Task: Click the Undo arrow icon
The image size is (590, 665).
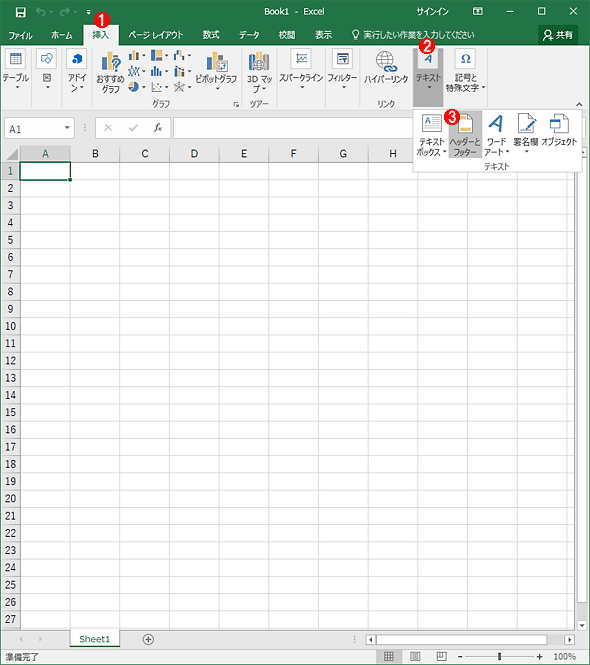Action: (x=41, y=12)
